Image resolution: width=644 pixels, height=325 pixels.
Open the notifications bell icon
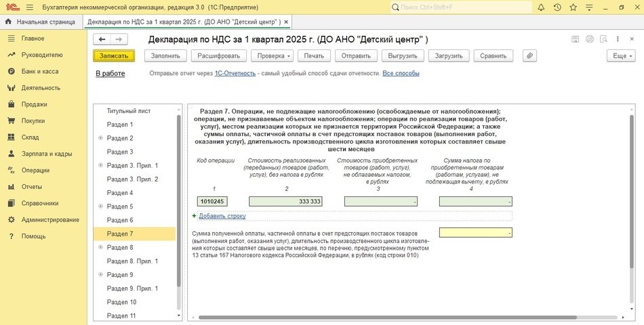540,7
